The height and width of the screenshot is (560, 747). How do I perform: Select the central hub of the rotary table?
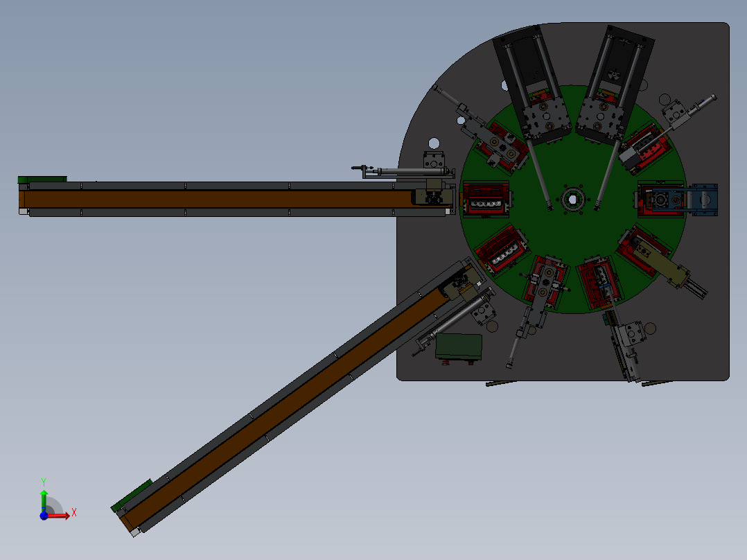[x=572, y=199]
